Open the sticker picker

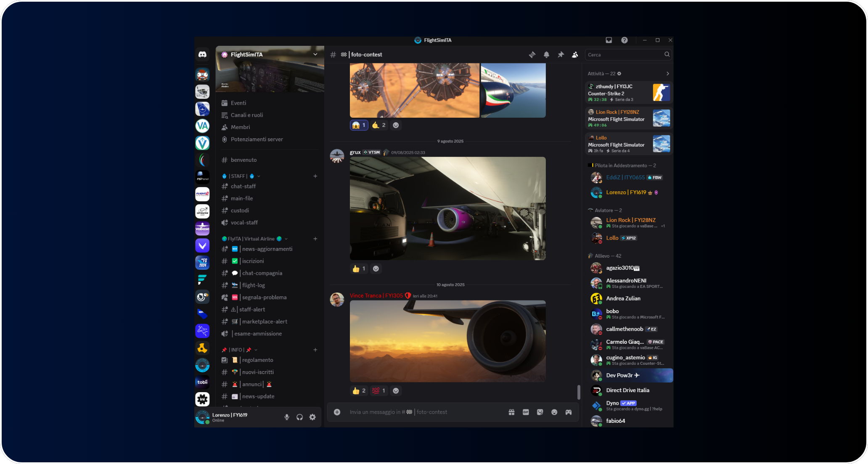(x=540, y=412)
